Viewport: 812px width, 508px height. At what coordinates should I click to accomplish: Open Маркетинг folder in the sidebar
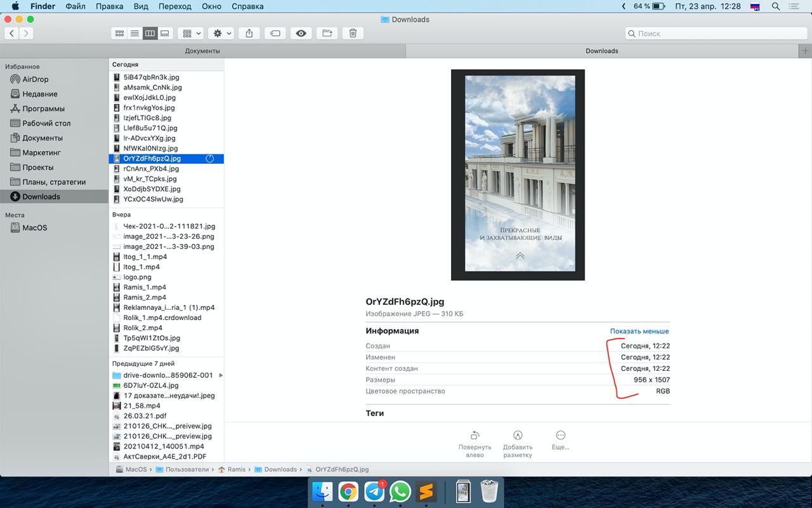42,152
